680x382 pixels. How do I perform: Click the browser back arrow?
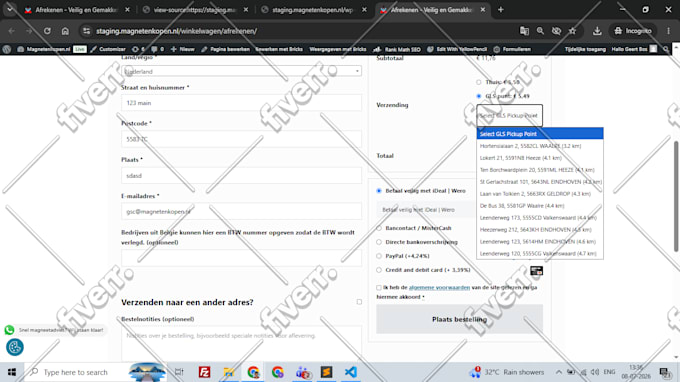[x=12, y=31]
